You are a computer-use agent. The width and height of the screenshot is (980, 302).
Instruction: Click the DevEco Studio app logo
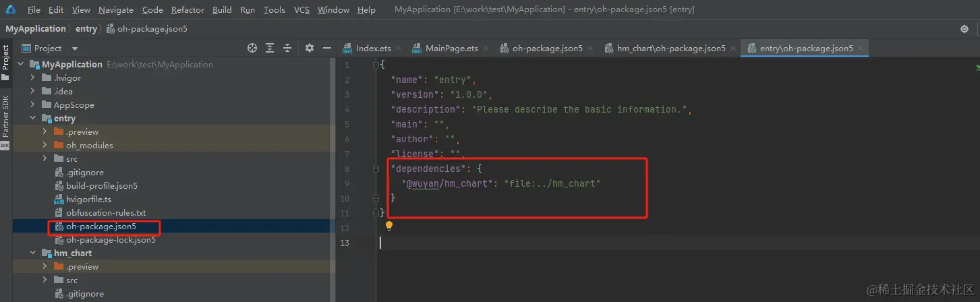[x=11, y=9]
